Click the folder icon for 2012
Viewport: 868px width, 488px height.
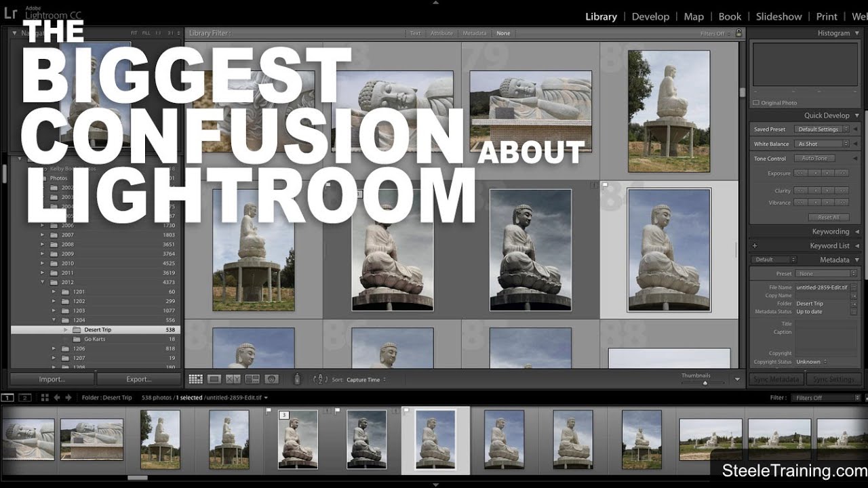click(x=54, y=282)
